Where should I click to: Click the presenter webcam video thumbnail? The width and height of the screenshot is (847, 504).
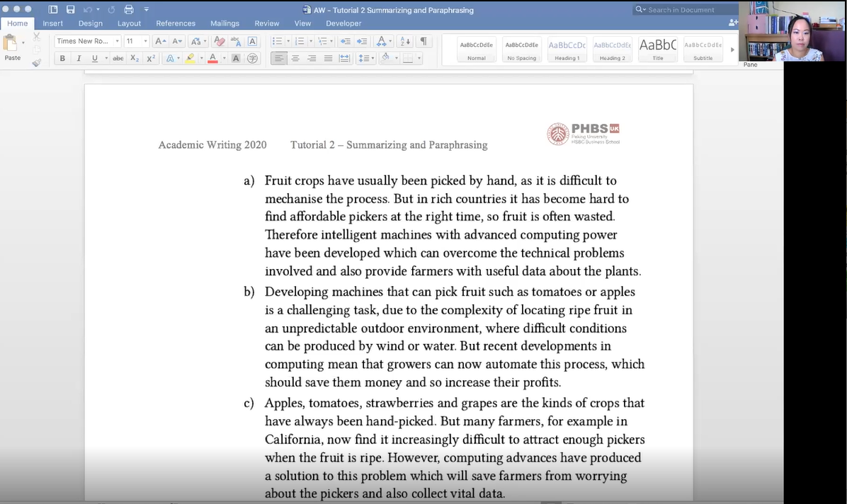pyautogui.click(x=792, y=30)
